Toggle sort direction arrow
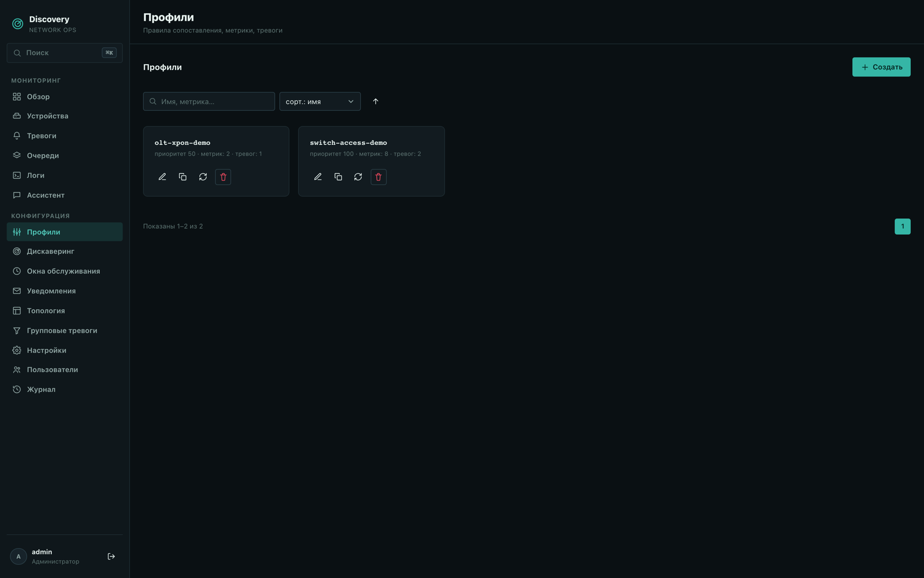 pyautogui.click(x=375, y=101)
